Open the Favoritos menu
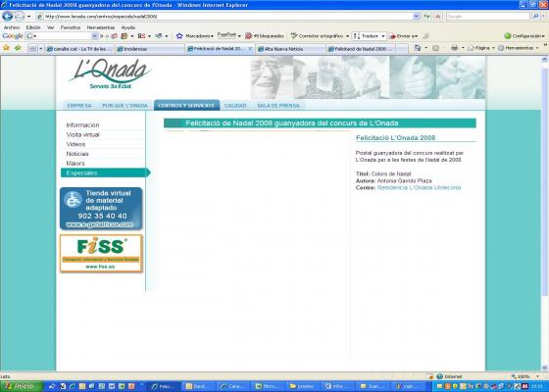549x392 pixels. (71, 27)
